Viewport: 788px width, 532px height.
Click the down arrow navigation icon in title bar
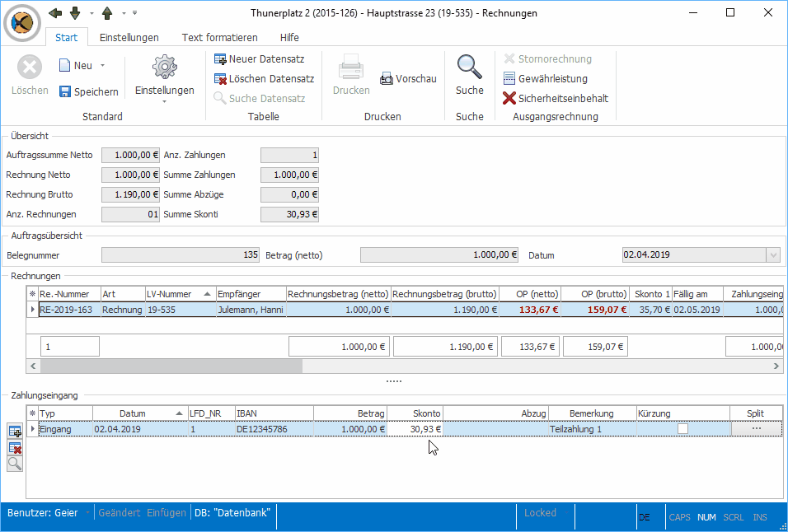pyautogui.click(x=75, y=13)
